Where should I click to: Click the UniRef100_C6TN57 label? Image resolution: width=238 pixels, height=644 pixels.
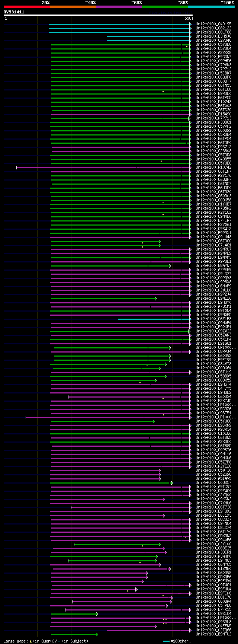point(213,184)
